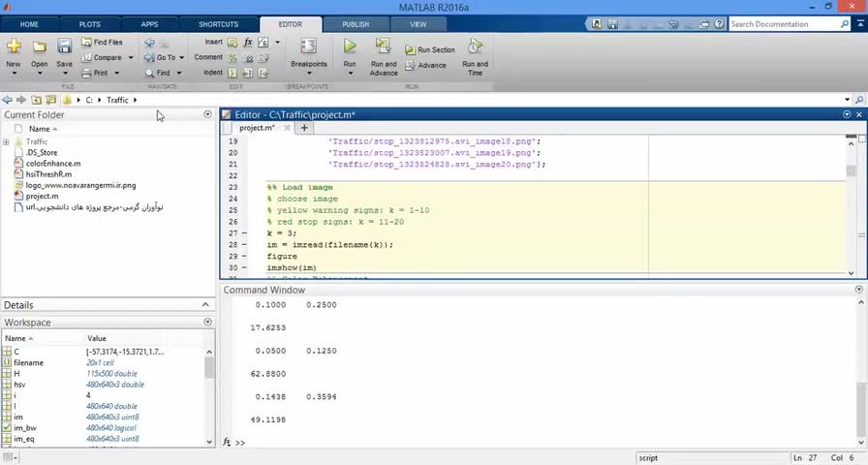Image resolution: width=868 pixels, height=465 pixels.
Task: Click the Open folder icon
Action: (39, 47)
